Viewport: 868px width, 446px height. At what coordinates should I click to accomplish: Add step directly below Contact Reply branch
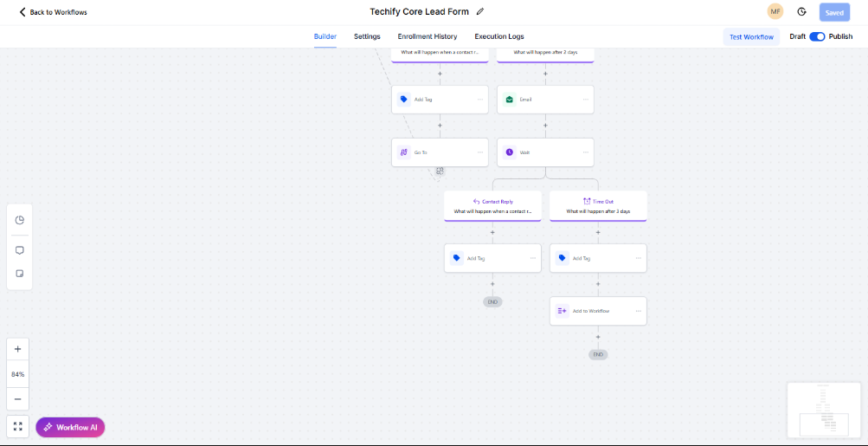(x=492, y=232)
